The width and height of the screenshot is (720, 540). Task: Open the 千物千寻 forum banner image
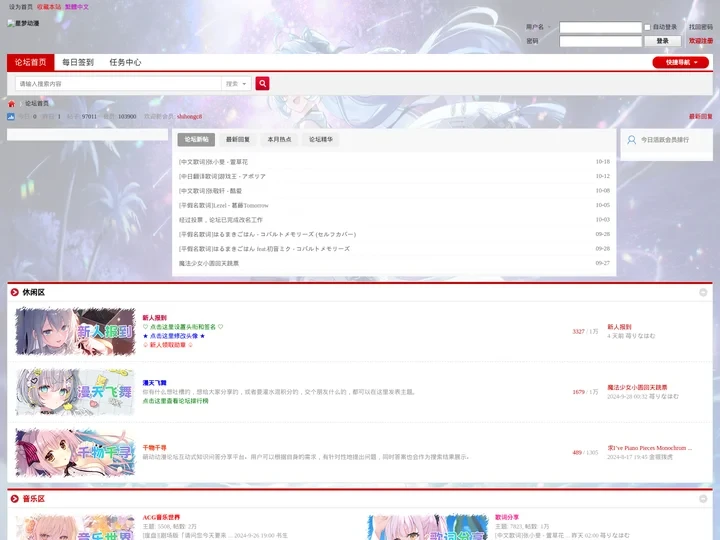pyautogui.click(x=75, y=452)
